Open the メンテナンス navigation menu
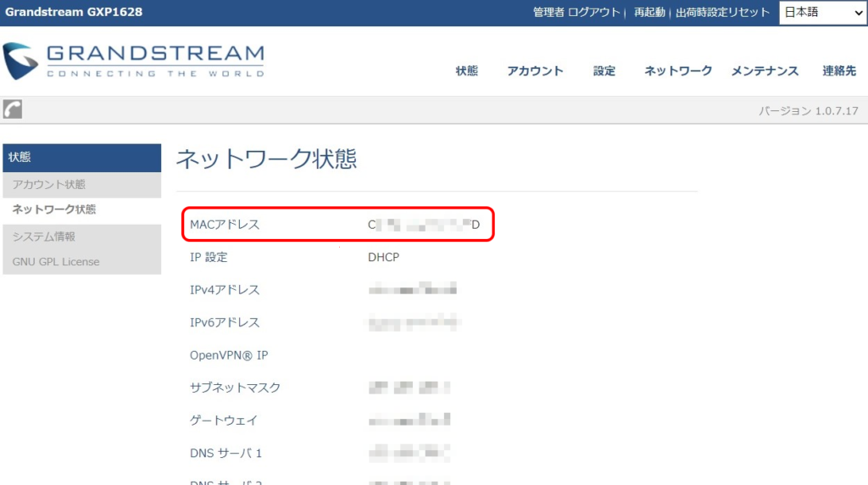The height and width of the screenshot is (485, 868). tap(765, 71)
